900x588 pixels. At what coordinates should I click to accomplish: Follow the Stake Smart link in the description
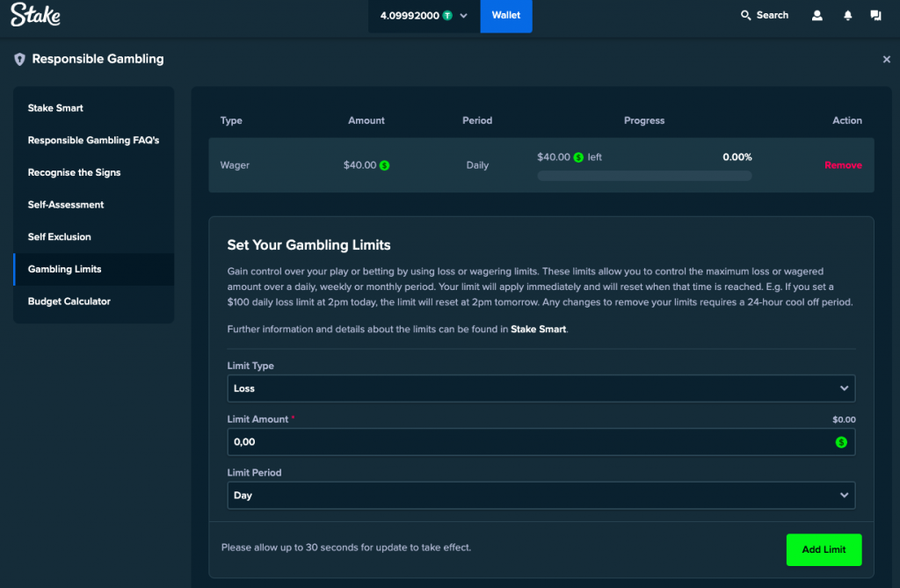(538, 329)
